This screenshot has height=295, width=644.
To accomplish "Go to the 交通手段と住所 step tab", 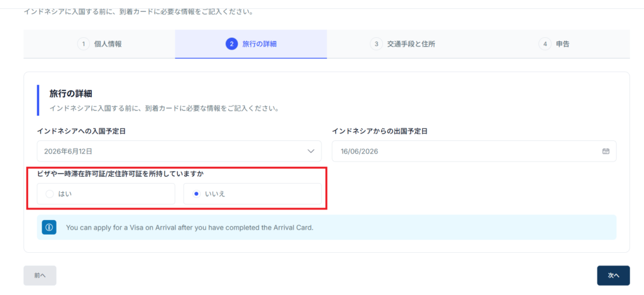I will [402, 44].
